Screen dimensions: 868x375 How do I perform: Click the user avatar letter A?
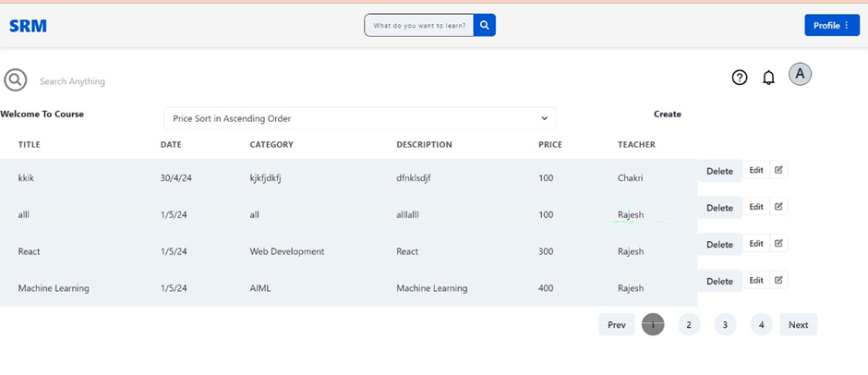point(800,74)
